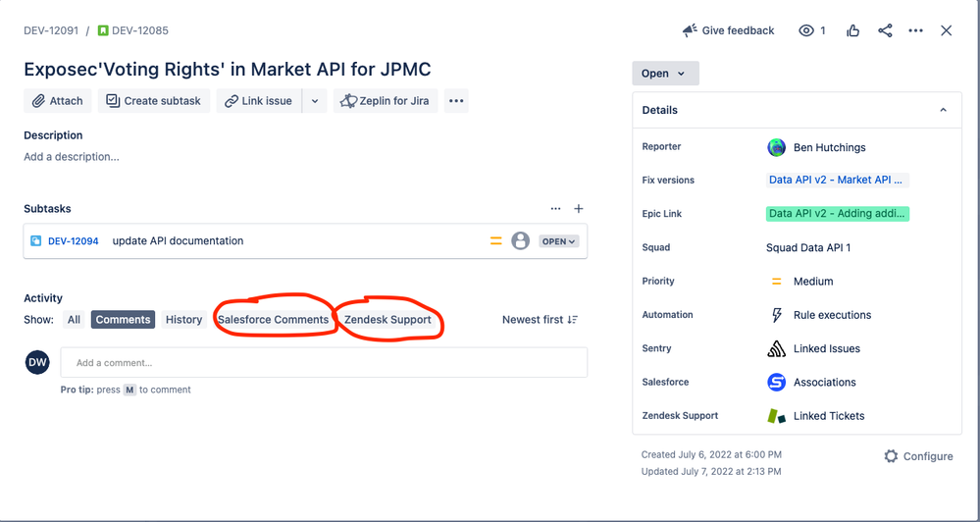Open Rule executions
The height and width of the screenshot is (522, 980).
pyautogui.click(x=833, y=315)
